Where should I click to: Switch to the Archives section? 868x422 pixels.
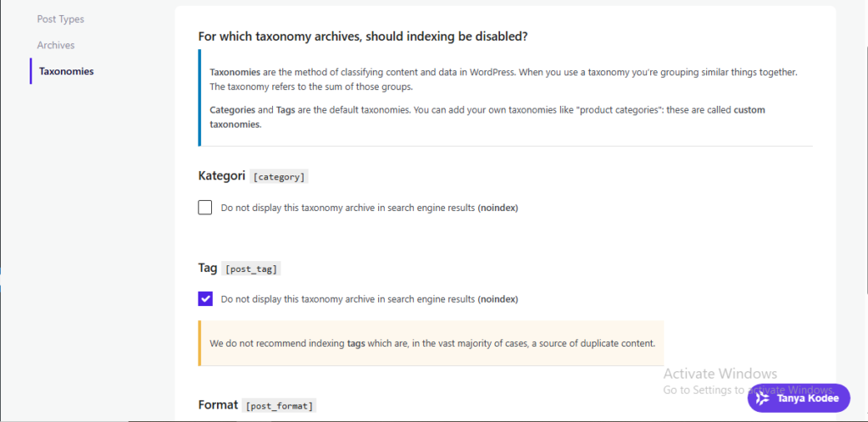[56, 46]
